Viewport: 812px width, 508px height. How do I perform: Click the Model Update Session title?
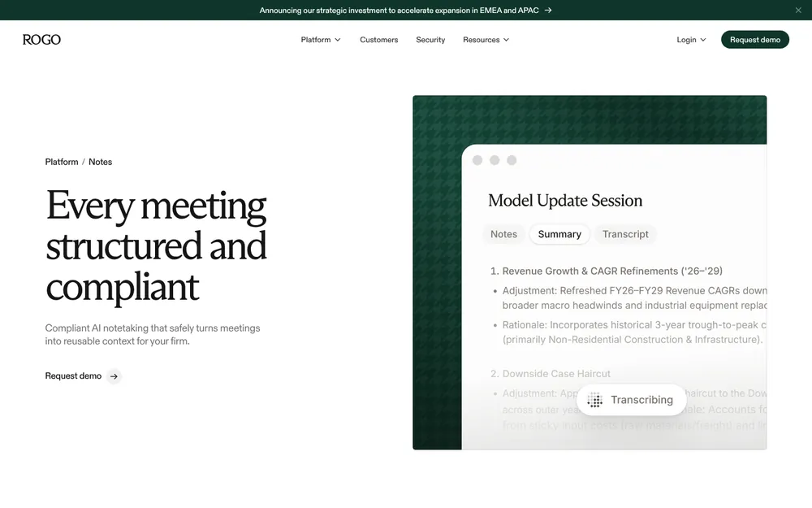point(565,201)
